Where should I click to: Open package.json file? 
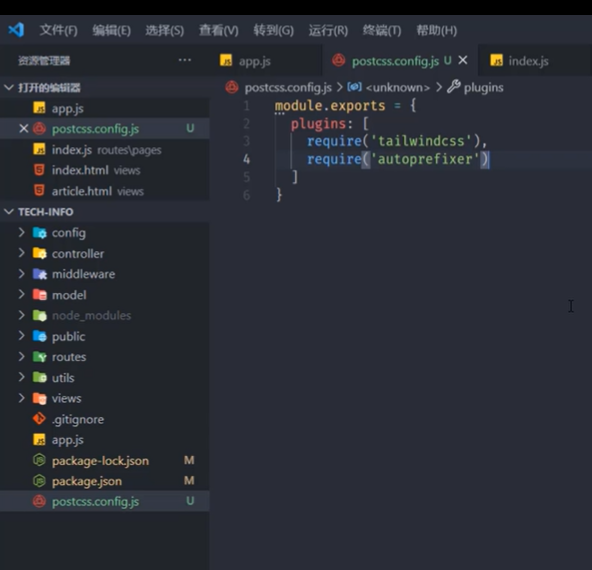[105, 481]
